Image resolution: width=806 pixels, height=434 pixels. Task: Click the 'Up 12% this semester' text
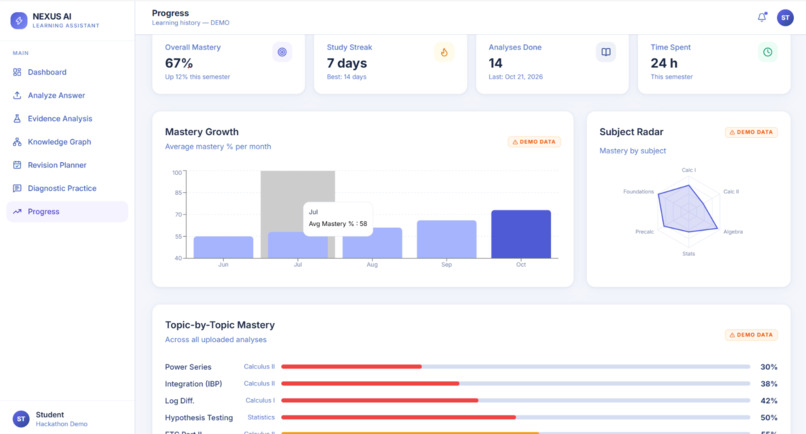pyautogui.click(x=197, y=77)
